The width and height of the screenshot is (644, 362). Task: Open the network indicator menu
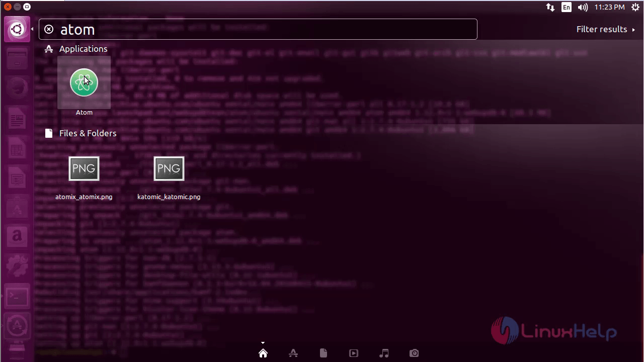[550, 7]
